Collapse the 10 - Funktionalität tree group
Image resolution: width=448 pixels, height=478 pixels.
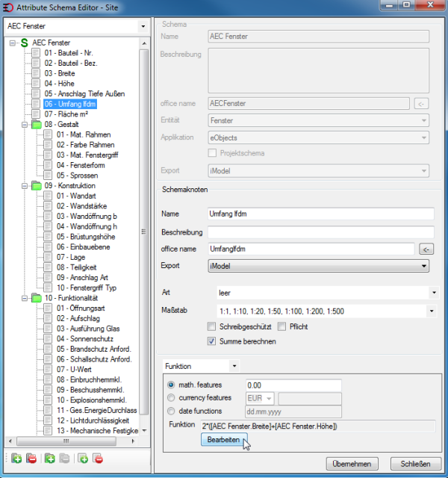point(25,298)
